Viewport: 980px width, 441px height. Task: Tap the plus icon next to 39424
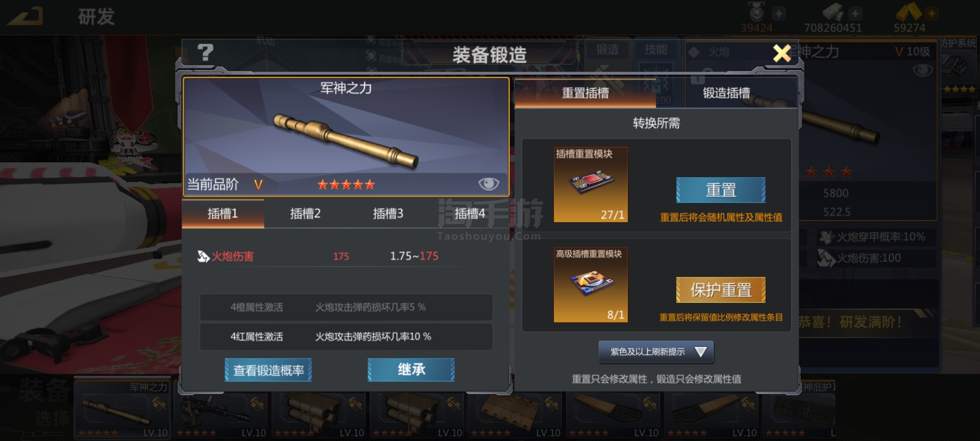779,13
